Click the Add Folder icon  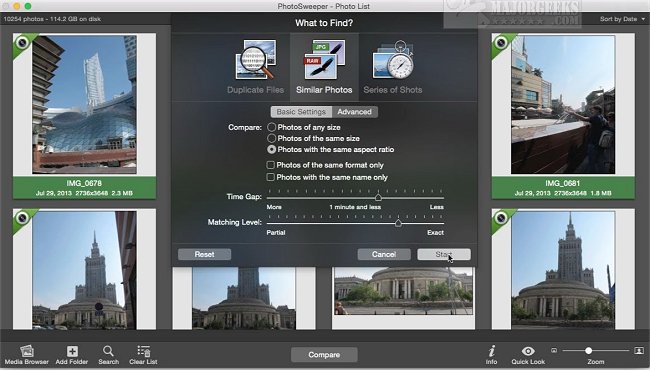[72, 351]
